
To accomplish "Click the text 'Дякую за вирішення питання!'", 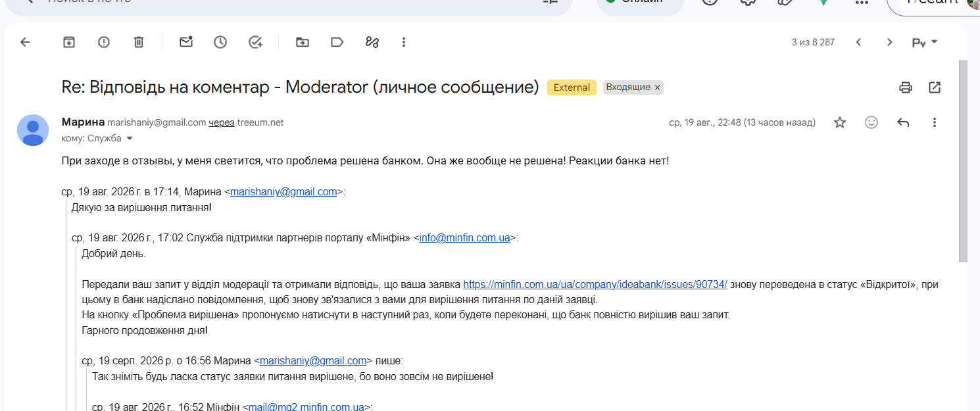I will point(141,208).
